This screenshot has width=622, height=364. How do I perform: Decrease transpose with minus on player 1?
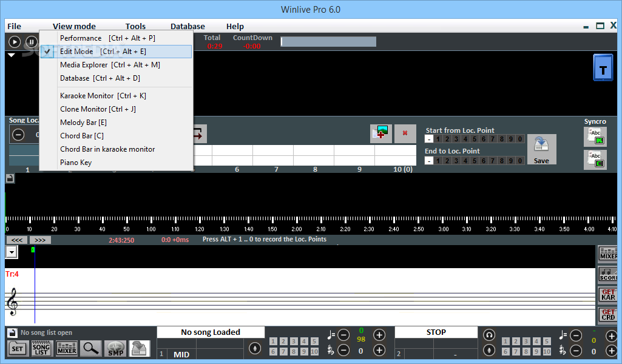[x=343, y=350]
